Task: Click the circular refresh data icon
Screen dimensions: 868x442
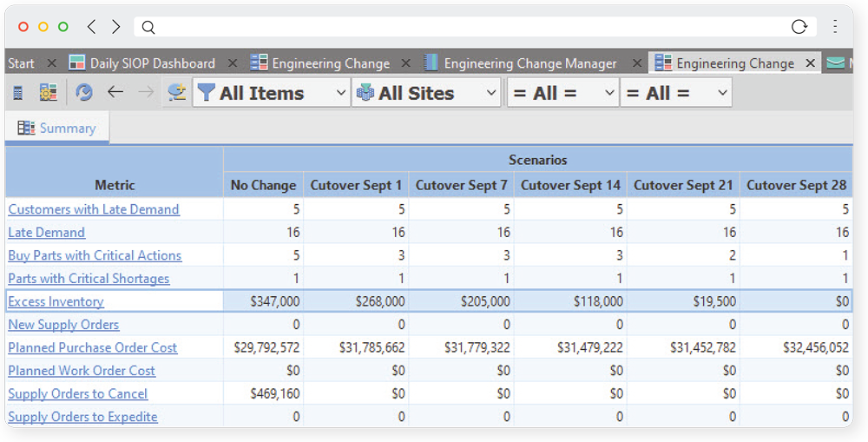Action: [84, 93]
